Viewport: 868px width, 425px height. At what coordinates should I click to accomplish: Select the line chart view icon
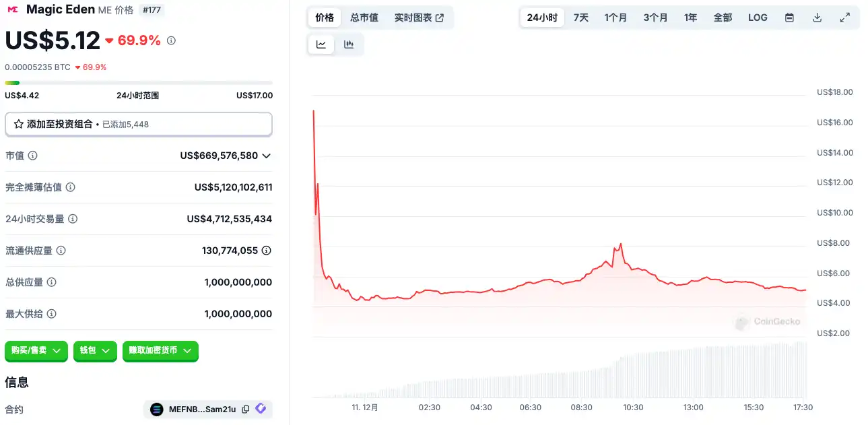point(321,44)
